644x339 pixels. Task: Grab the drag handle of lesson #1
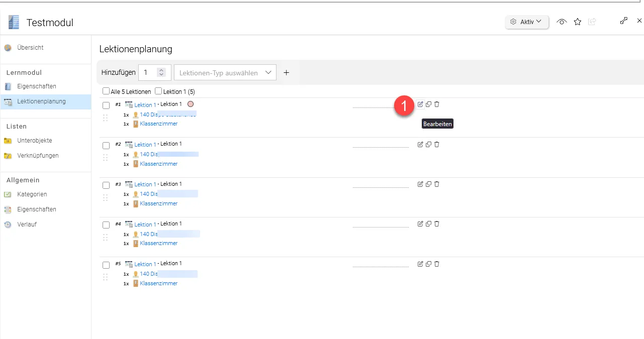point(106,118)
